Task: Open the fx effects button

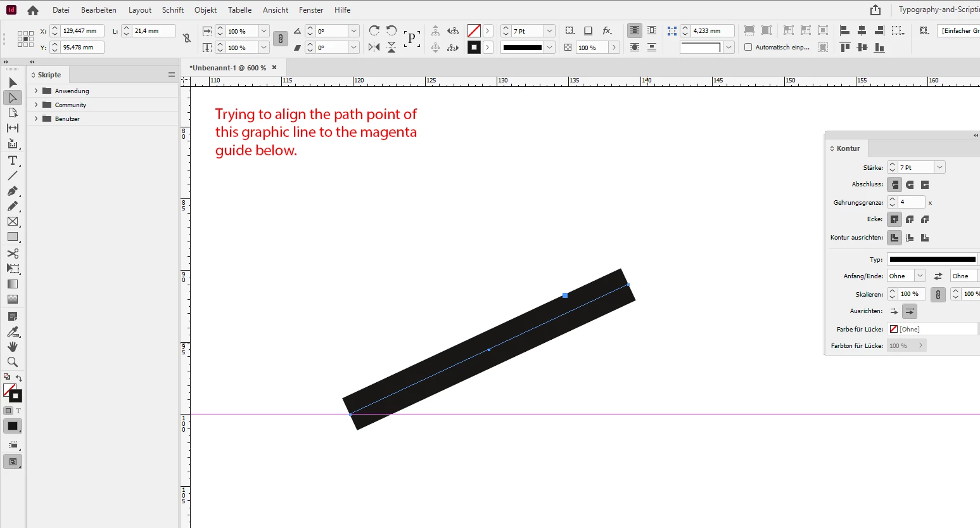Action: [607, 30]
